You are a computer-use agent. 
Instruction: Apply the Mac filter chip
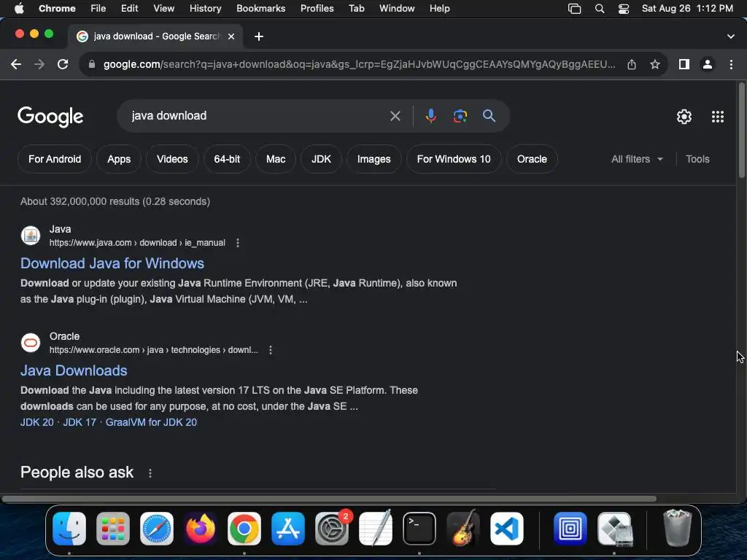coord(276,159)
